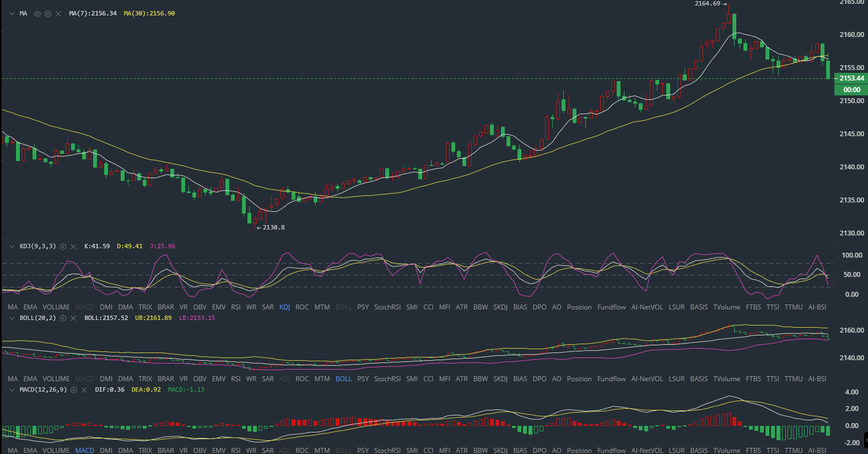
Task: Open KDJ(9,3,3) settings gear icon
Action: (63, 247)
